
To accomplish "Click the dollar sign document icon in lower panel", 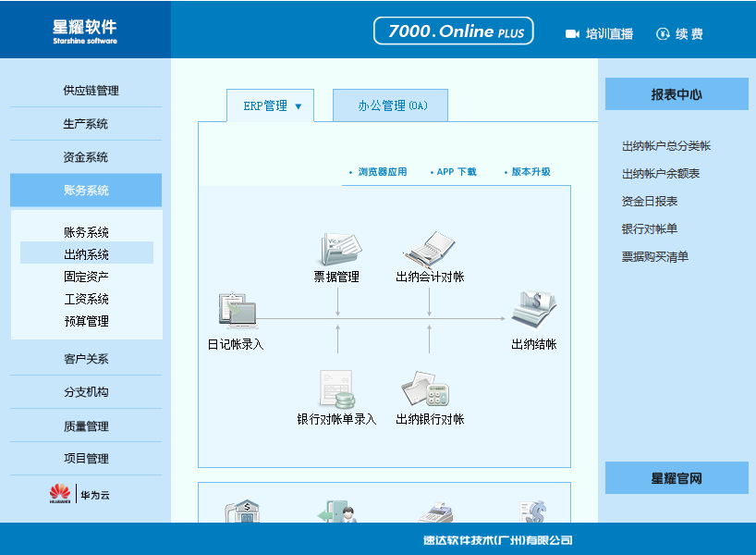I will (x=532, y=512).
